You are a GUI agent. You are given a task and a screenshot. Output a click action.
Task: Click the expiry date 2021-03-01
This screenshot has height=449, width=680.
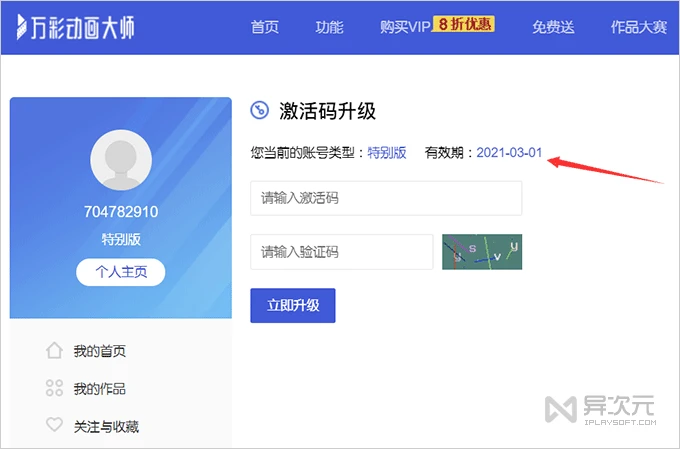coord(510,153)
